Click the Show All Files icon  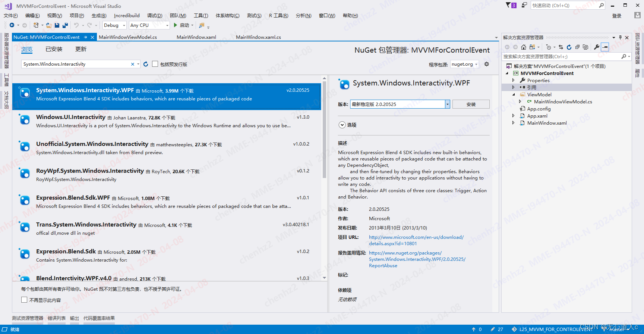585,47
